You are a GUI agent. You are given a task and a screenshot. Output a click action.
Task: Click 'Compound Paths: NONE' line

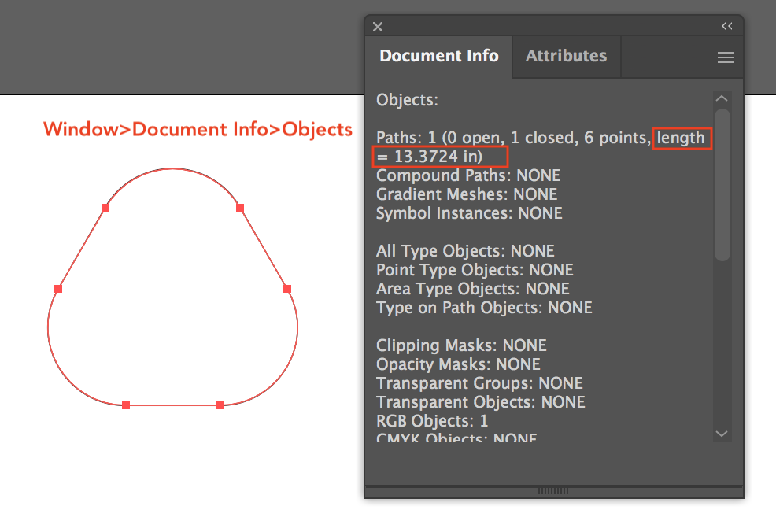tap(468, 175)
